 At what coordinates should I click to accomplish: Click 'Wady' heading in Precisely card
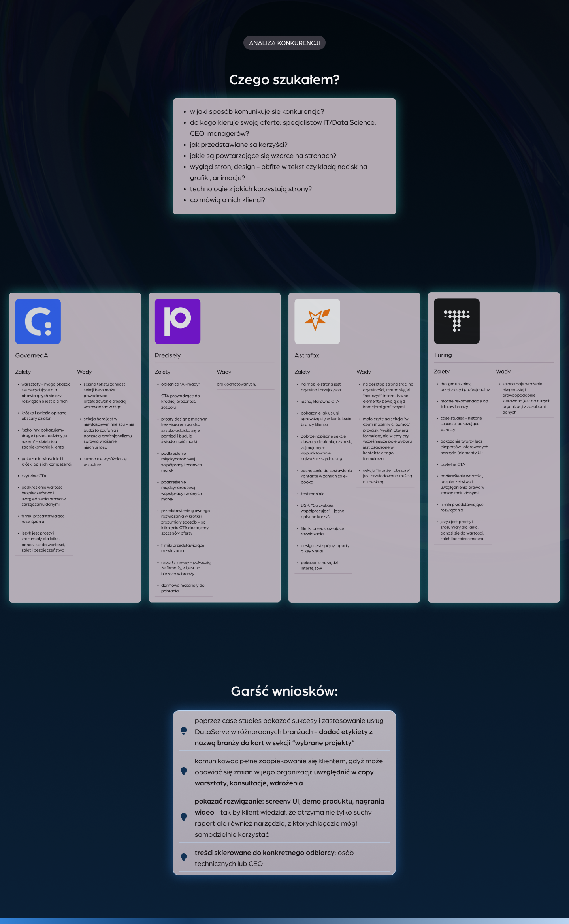coord(224,372)
